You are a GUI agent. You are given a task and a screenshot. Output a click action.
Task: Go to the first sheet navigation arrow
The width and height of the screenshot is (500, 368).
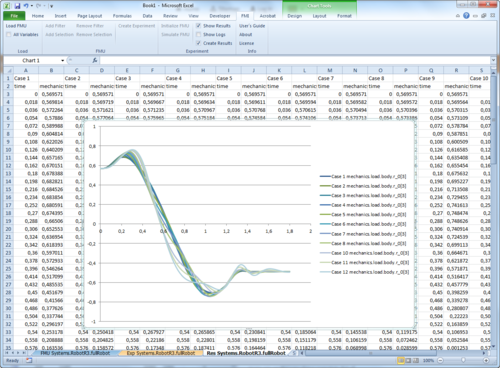click(x=7, y=353)
